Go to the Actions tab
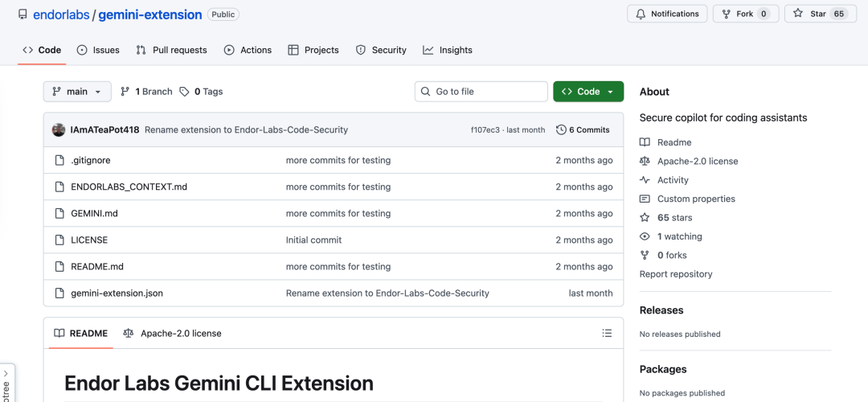 (248, 50)
